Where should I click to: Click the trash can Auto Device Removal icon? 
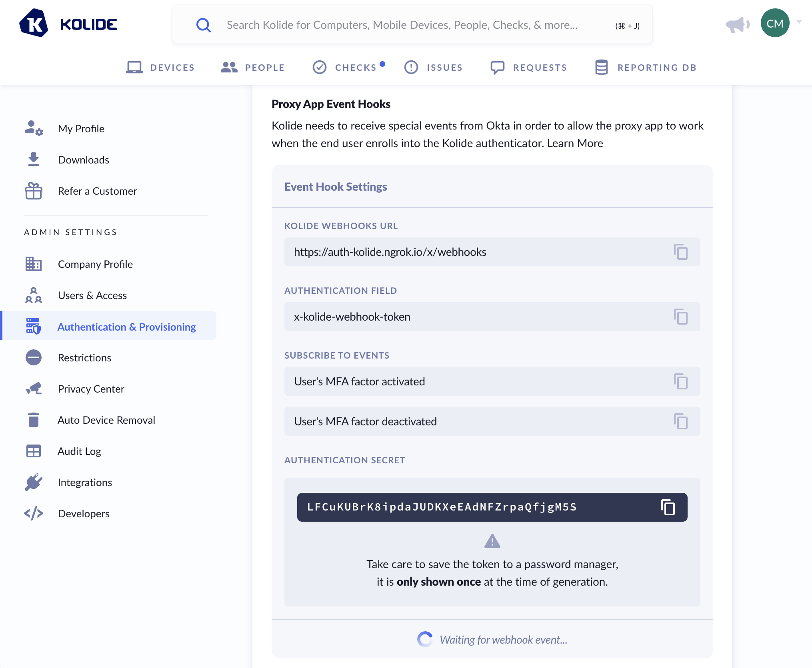coord(34,420)
